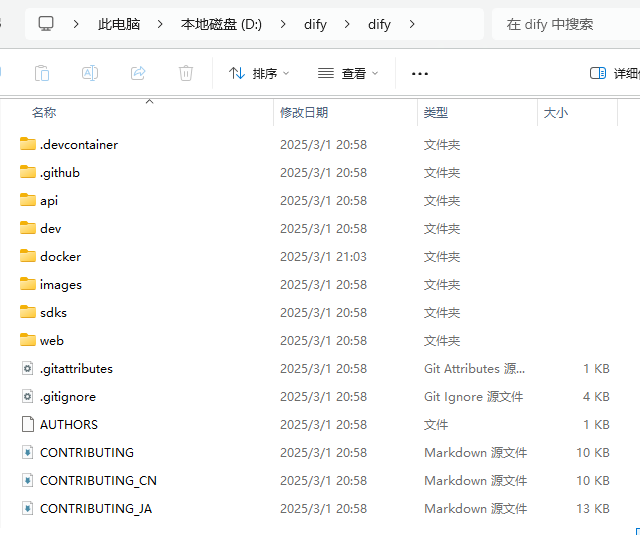Select the CONTRIBUTING_CN markdown file icon
The image size is (640, 535).
click(27, 480)
